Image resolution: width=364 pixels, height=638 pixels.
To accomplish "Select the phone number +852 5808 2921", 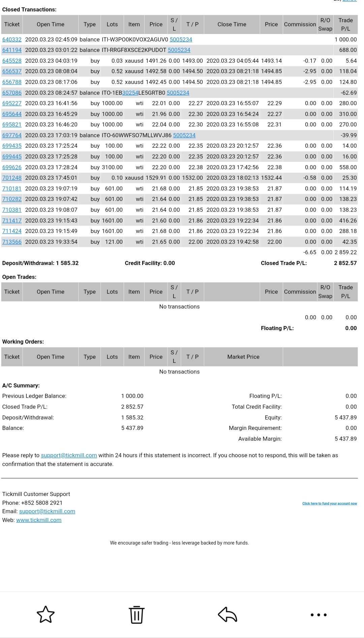I will point(42,503).
